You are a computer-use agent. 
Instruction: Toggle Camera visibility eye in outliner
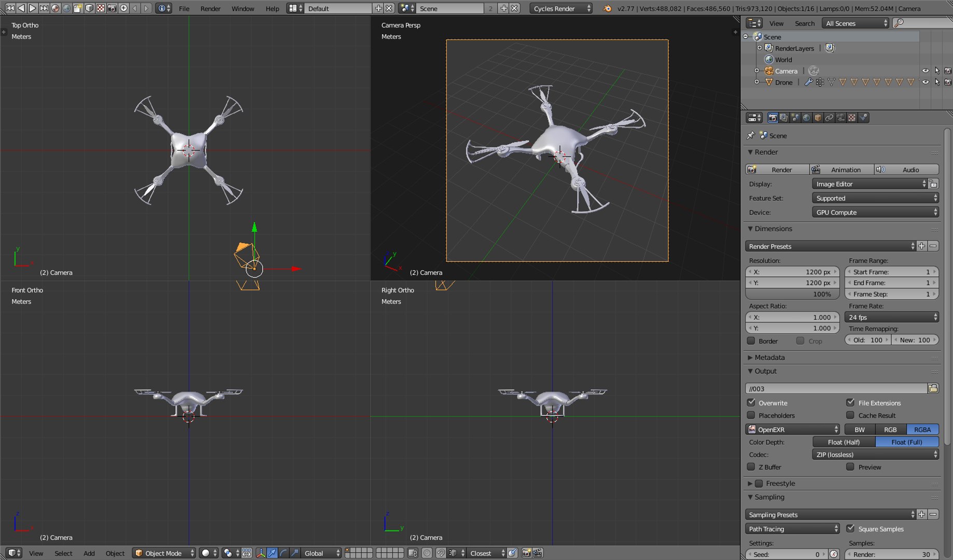pyautogui.click(x=926, y=71)
